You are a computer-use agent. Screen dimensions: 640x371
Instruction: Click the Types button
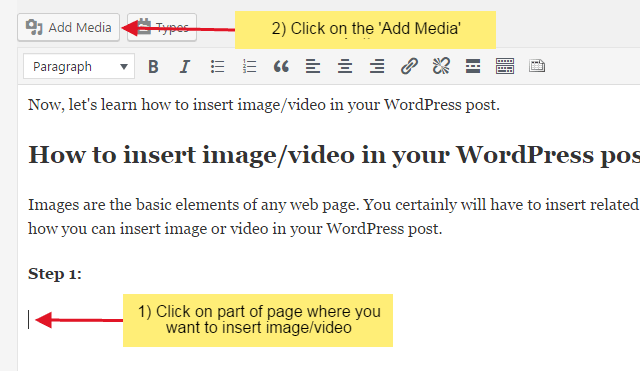162,27
